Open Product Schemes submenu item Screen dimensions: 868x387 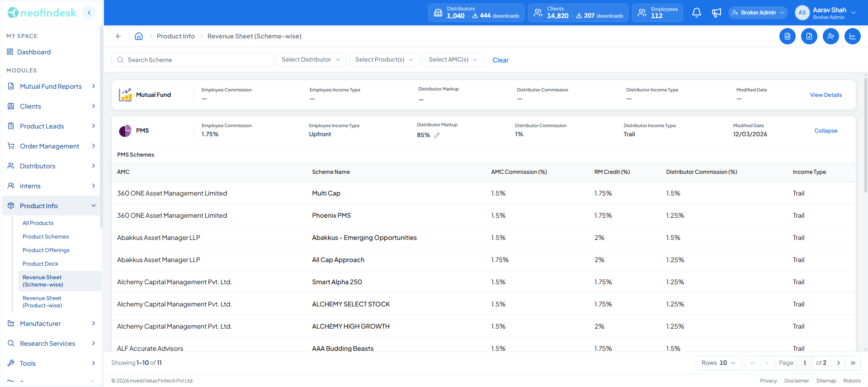(x=46, y=237)
